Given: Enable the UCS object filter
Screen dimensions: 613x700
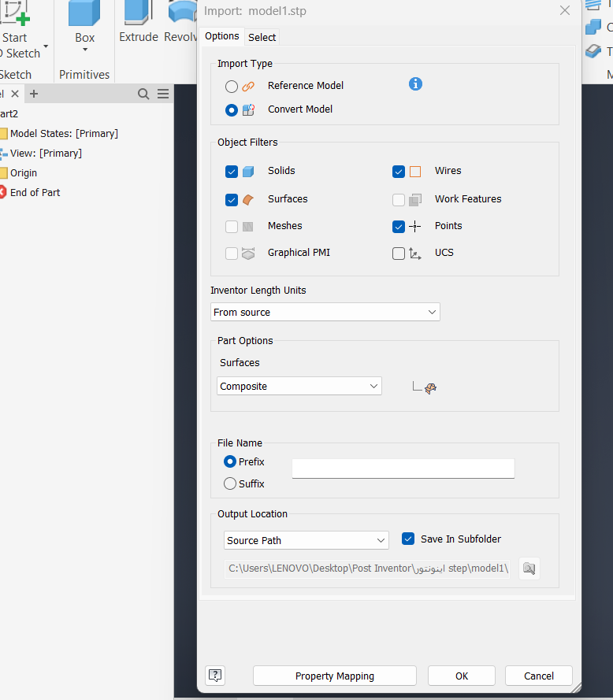Looking at the screenshot, I should [x=399, y=253].
